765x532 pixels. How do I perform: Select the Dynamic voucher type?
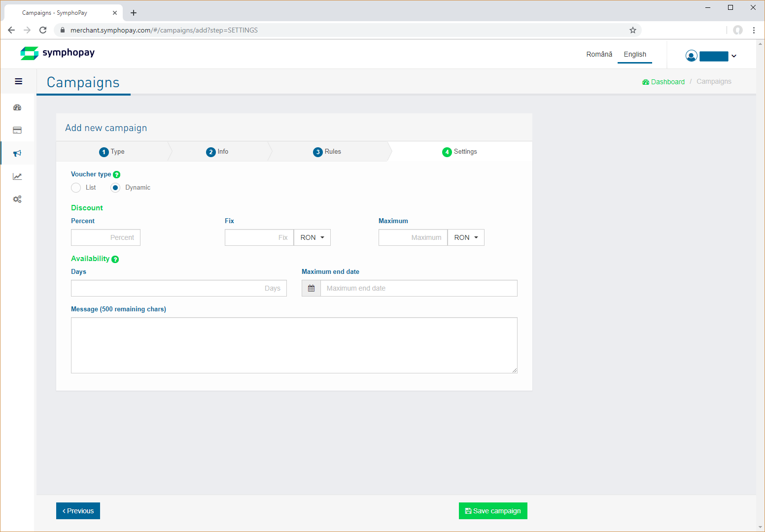(115, 188)
